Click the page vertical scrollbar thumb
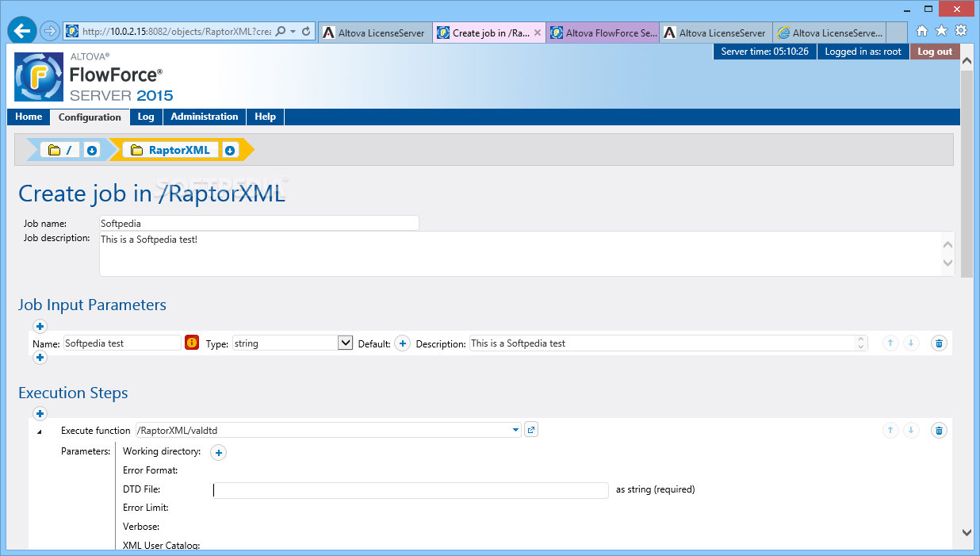 tap(967, 174)
